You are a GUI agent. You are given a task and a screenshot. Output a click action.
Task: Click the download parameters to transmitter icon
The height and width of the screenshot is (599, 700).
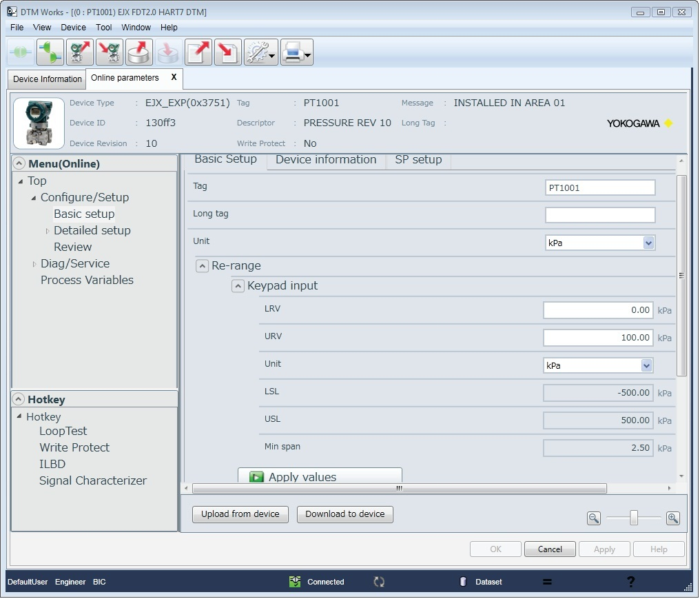click(x=108, y=52)
